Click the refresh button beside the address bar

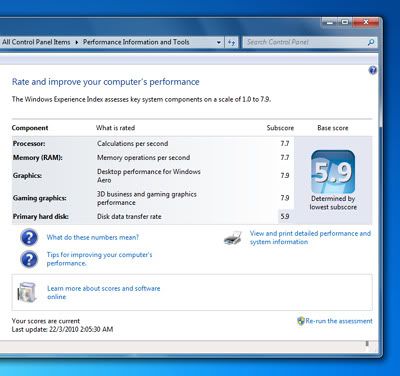[x=231, y=42]
